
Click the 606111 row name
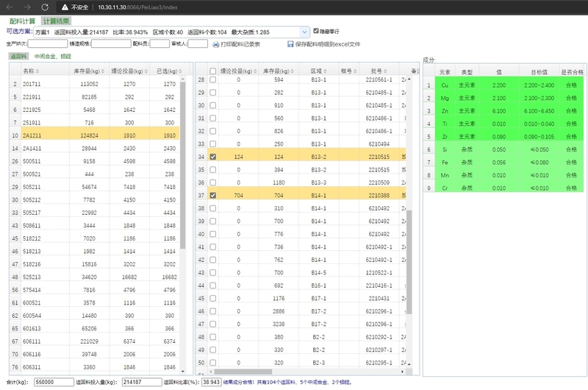tap(32, 341)
